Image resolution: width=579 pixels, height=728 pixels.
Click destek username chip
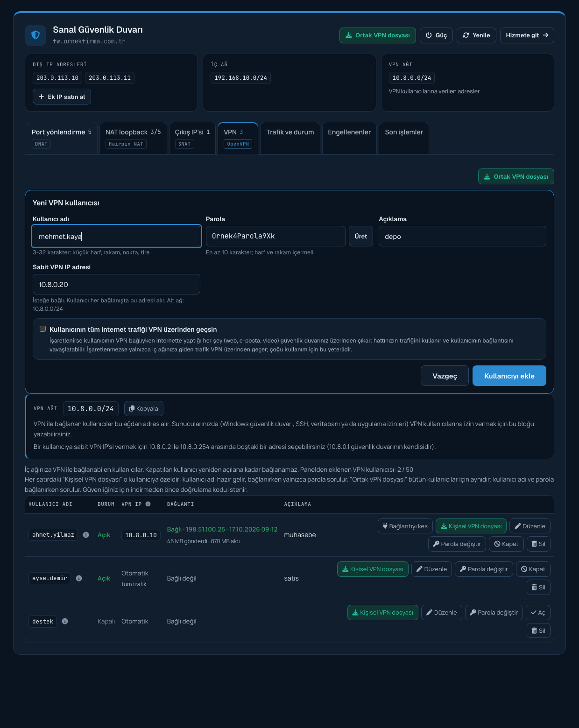(x=42, y=622)
